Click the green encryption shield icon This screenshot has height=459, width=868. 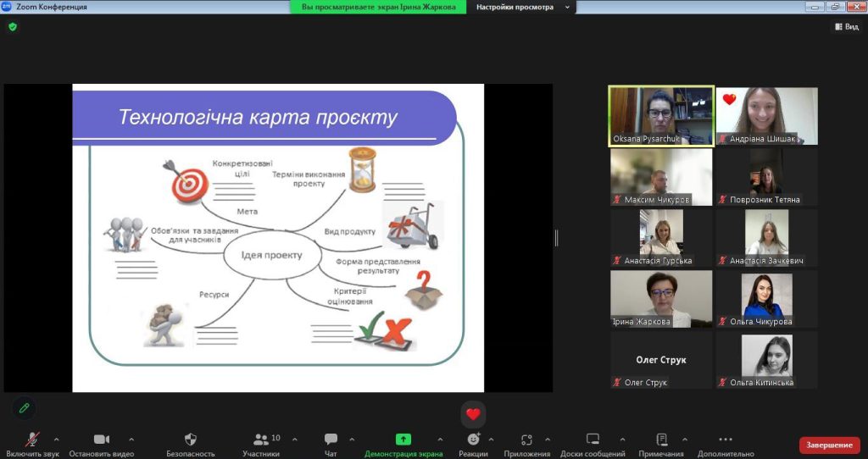coord(12,26)
